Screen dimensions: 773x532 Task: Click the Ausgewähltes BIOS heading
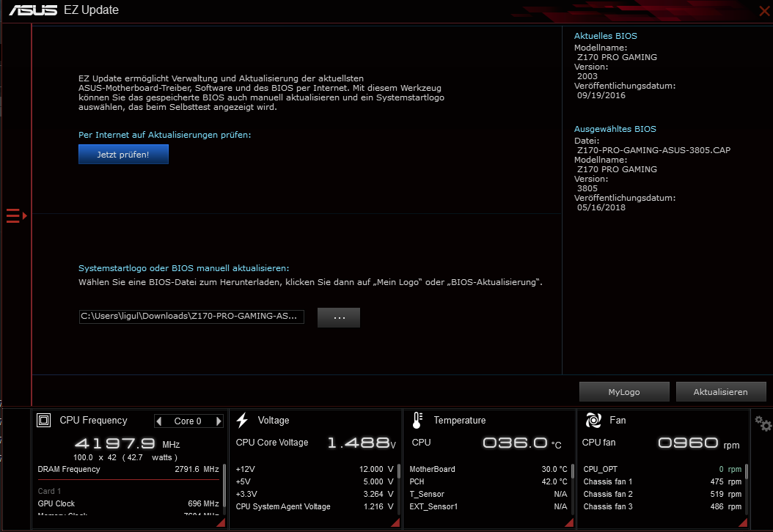click(615, 129)
